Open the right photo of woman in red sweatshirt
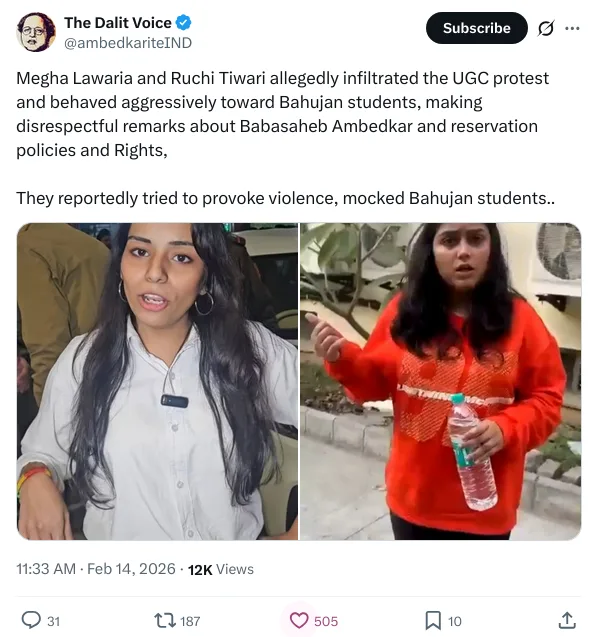 441,381
